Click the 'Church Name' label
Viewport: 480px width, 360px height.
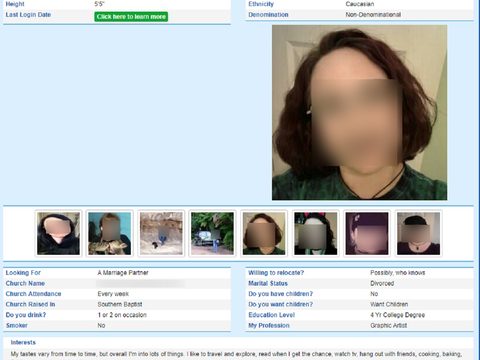[x=25, y=283]
